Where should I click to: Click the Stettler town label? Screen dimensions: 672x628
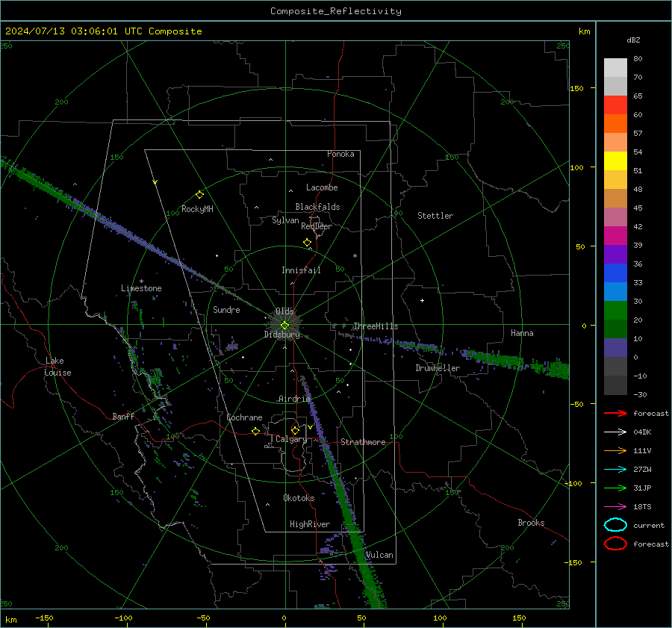(x=435, y=216)
